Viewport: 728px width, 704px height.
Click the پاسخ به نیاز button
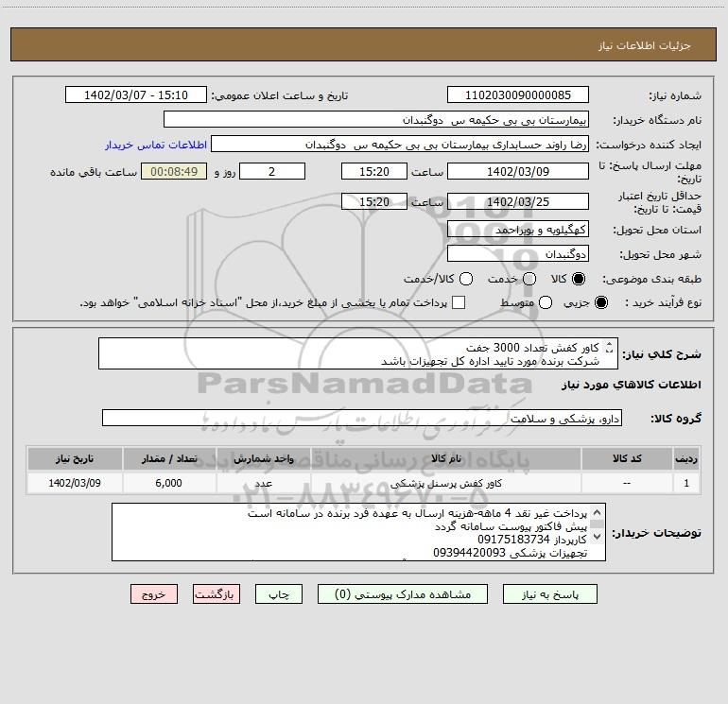coord(549,594)
